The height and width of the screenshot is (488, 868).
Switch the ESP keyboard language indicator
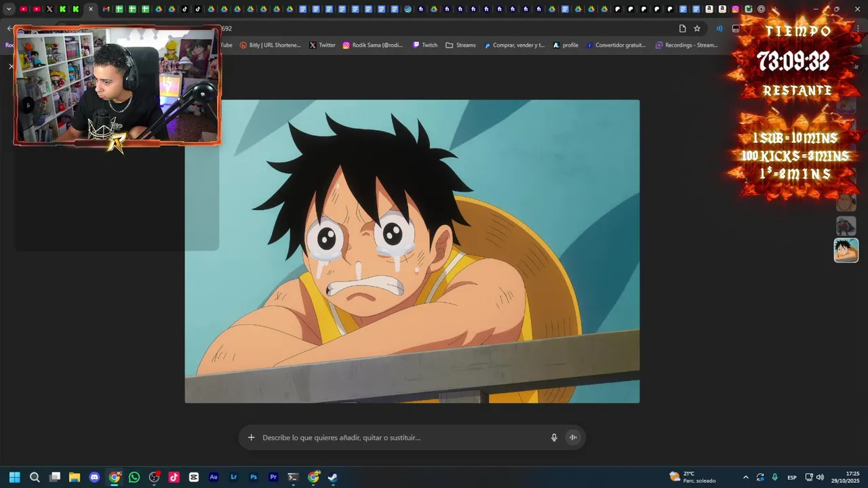[x=792, y=477]
